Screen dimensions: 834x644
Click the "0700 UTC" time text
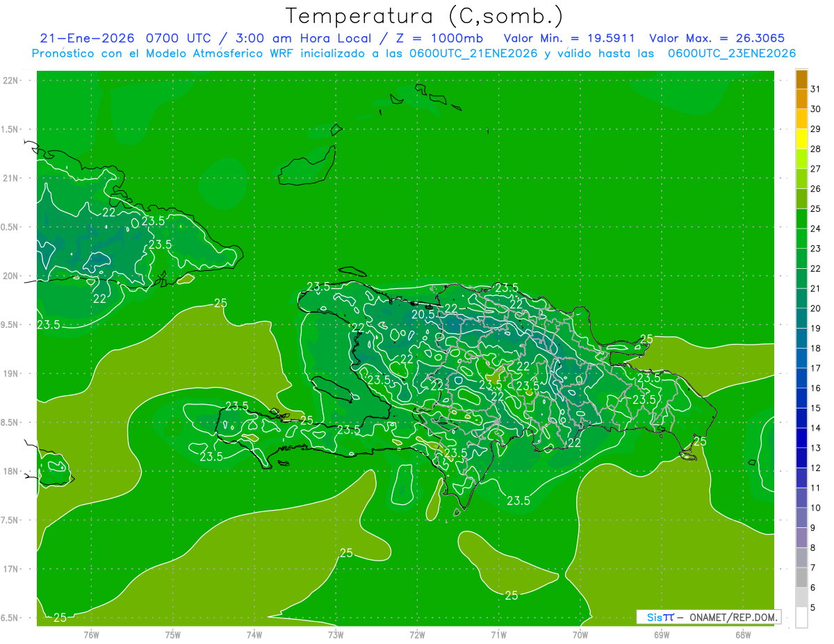click(181, 38)
